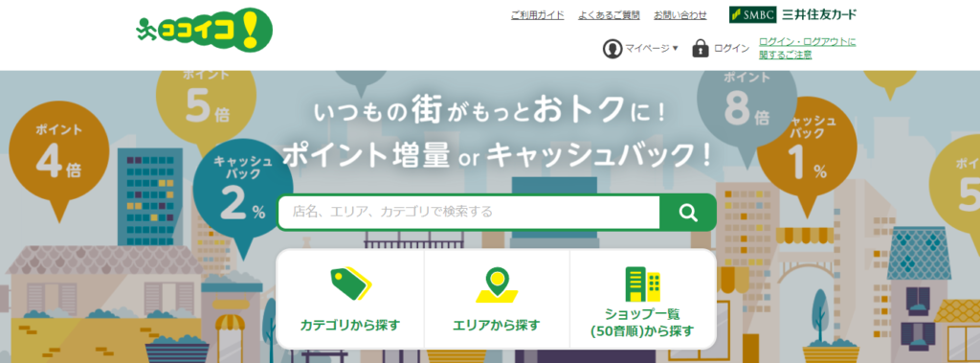Open the ご利用ガイド link
Image resolution: width=980 pixels, height=363 pixels.
[538, 15]
